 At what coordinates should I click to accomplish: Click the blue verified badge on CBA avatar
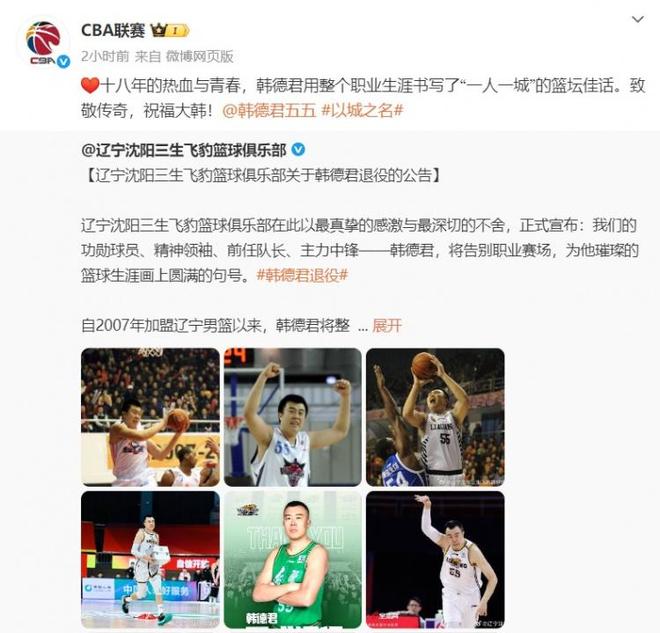click(x=63, y=62)
